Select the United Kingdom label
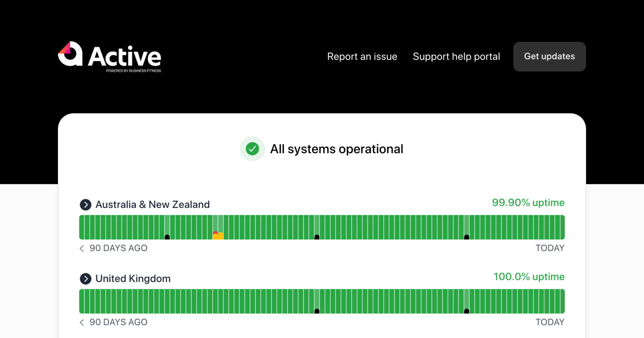The width and height of the screenshot is (644, 338). tap(133, 279)
